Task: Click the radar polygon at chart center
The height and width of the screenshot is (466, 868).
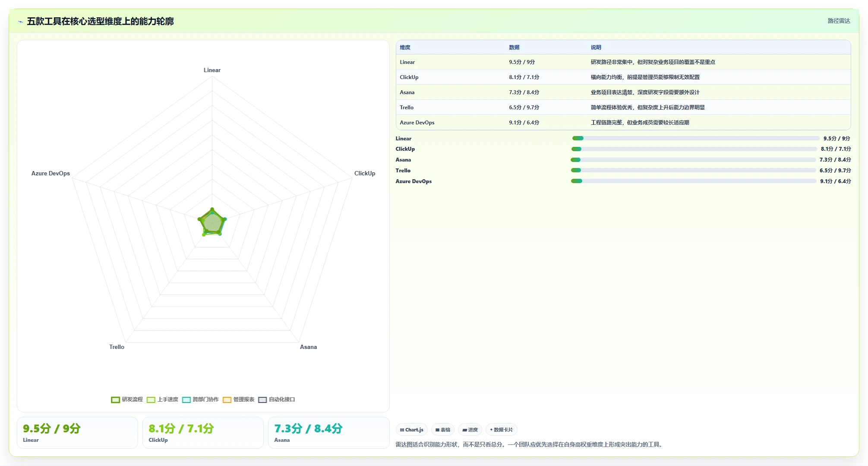Action: (212, 223)
